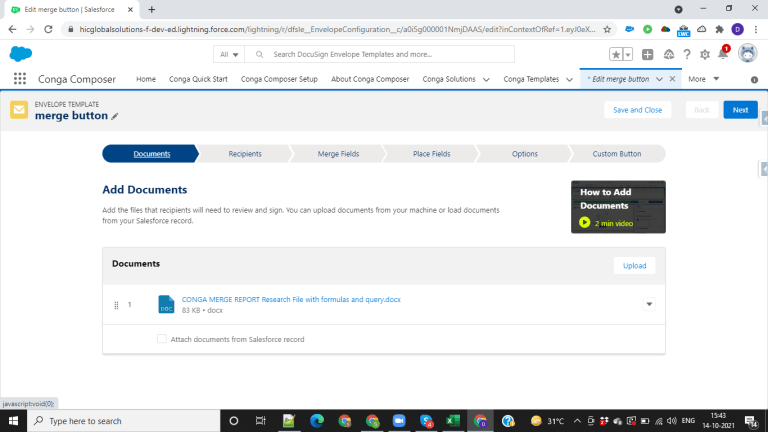Viewport: 768px width, 432px height.
Task: Open CONGA MERGE REPORT docx file link
Action: coord(291,299)
